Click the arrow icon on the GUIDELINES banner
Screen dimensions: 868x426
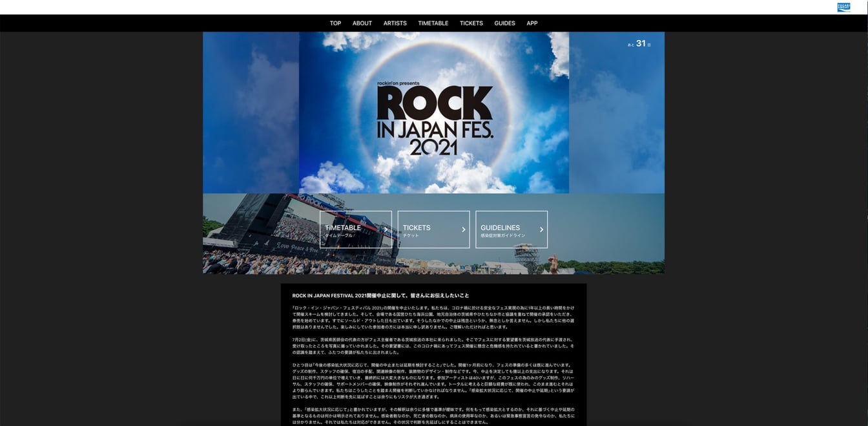click(541, 229)
